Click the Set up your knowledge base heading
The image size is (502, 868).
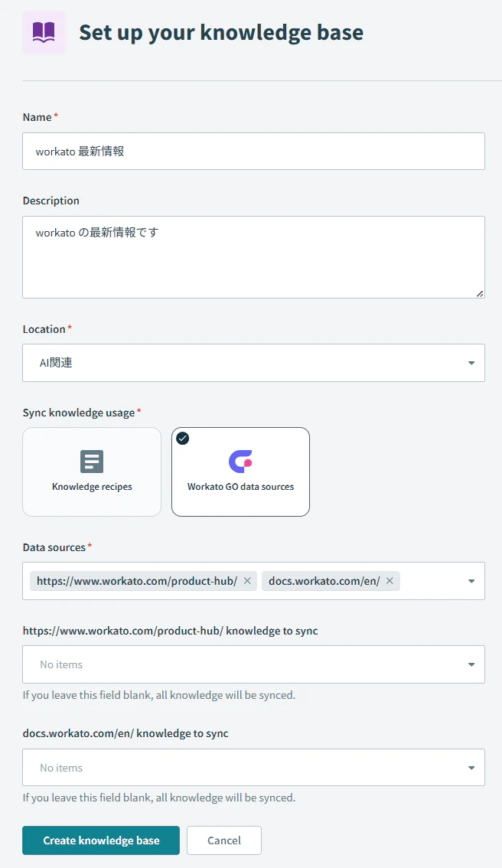pos(221,33)
